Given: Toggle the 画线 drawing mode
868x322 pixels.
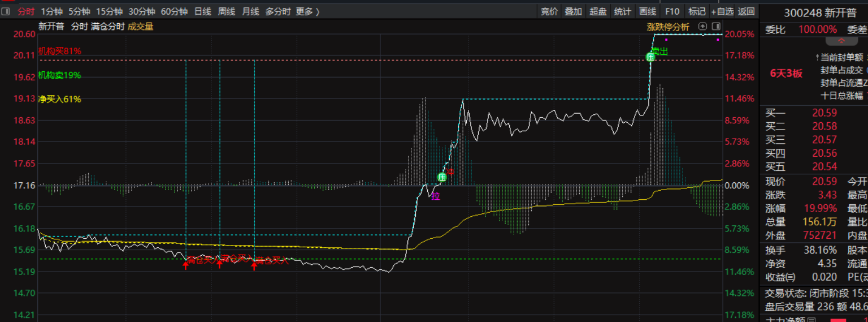Looking at the screenshot, I should [x=647, y=11].
